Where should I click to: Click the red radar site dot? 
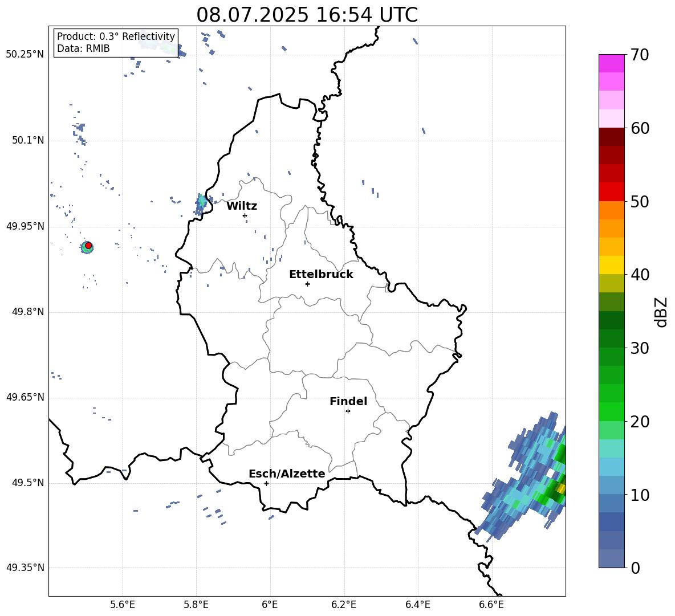tap(88, 246)
